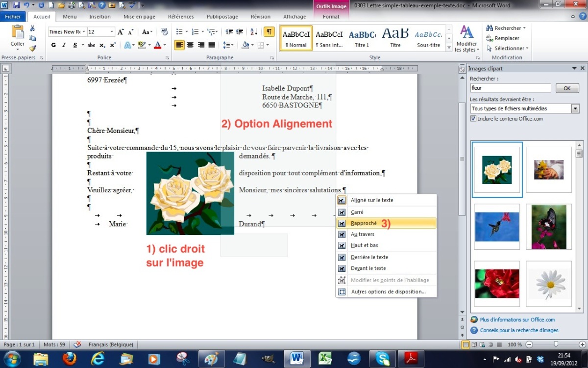Select the white daisy clipart thumbnail
588x368 pixels.
pos(549,284)
